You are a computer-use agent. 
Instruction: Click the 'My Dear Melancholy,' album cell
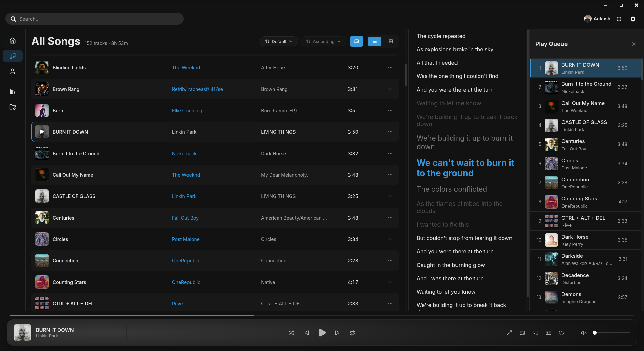[x=284, y=175]
